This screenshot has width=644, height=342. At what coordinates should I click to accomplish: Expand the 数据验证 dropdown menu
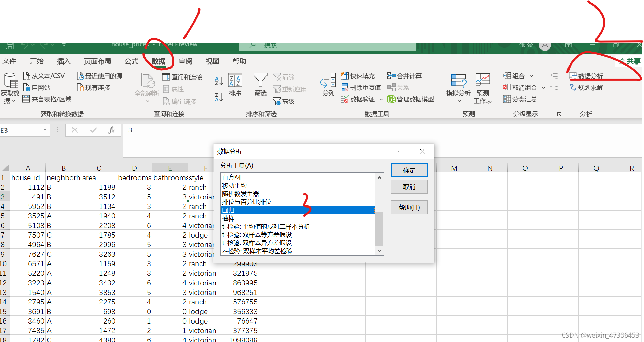382,99
